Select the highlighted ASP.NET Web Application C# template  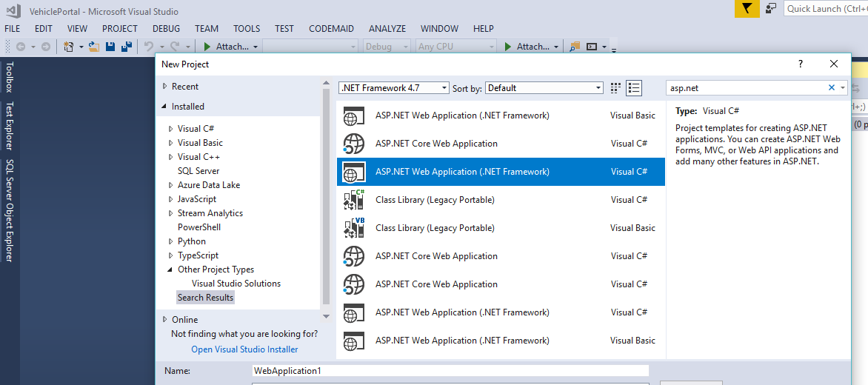click(x=501, y=172)
